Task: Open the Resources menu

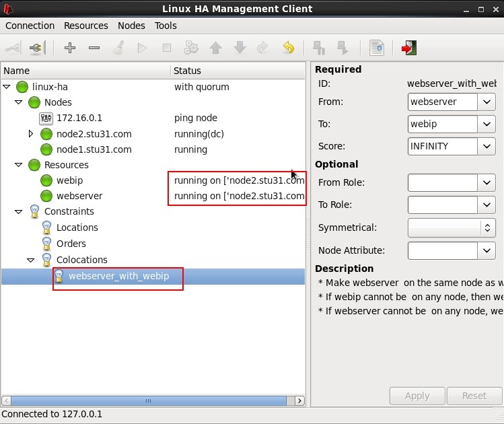Action: point(86,26)
